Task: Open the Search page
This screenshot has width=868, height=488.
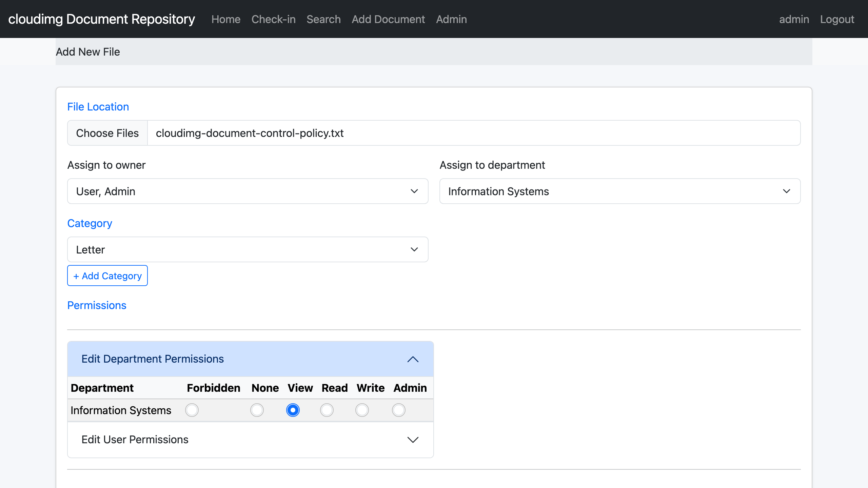Action: coord(323,19)
